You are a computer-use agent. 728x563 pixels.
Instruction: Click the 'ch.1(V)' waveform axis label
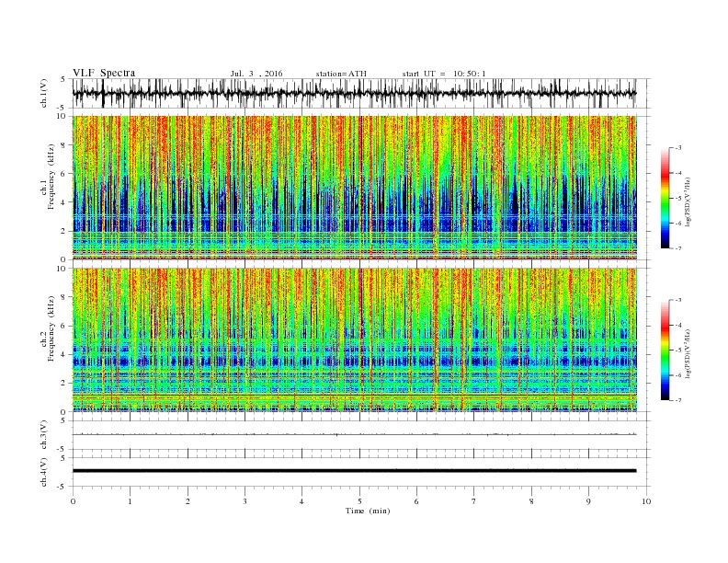click(44, 93)
